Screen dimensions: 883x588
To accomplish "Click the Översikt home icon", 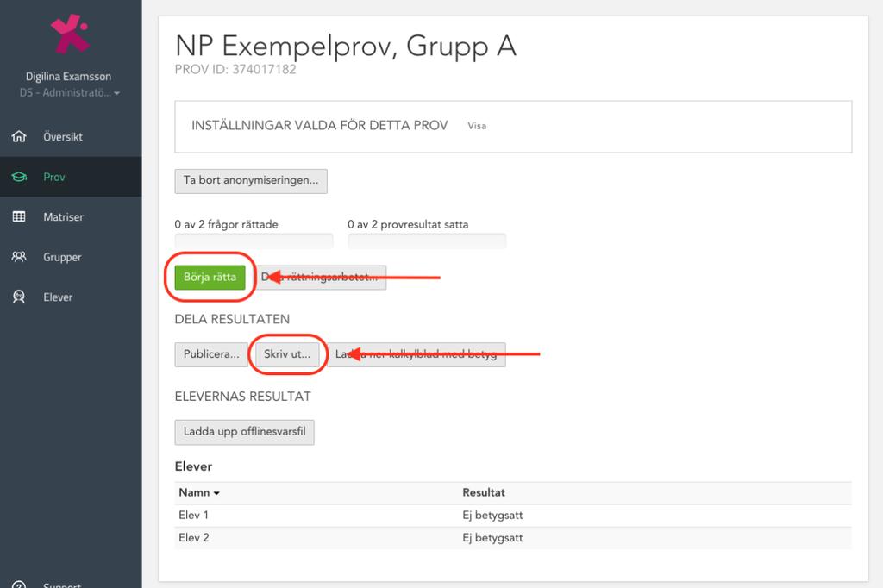I will point(19,136).
